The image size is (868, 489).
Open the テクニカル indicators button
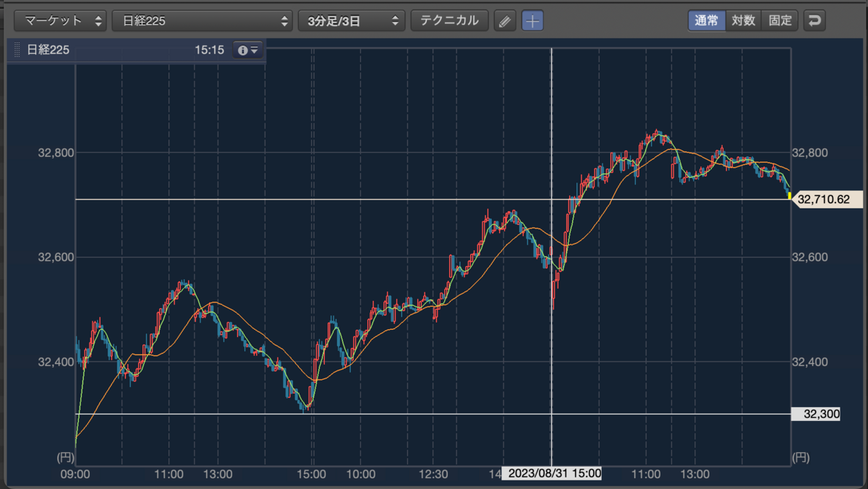point(449,21)
